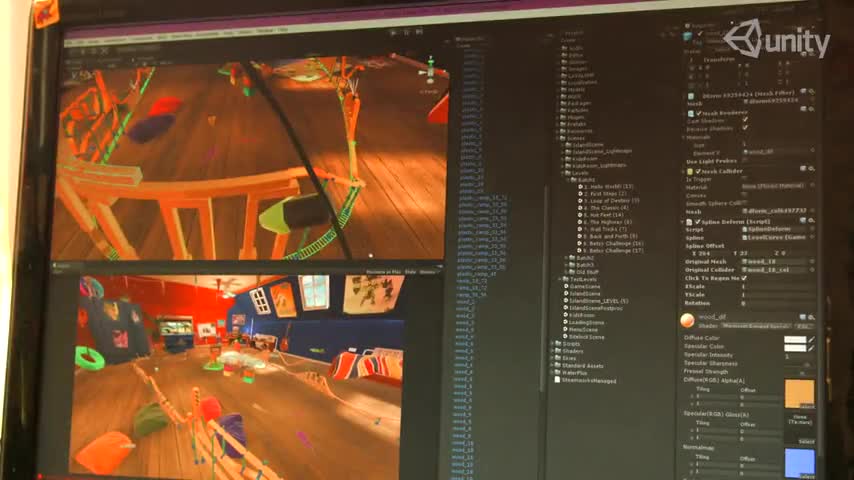
Task: Select The Classic (4) scene asset
Action: pyautogui.click(x=603, y=208)
